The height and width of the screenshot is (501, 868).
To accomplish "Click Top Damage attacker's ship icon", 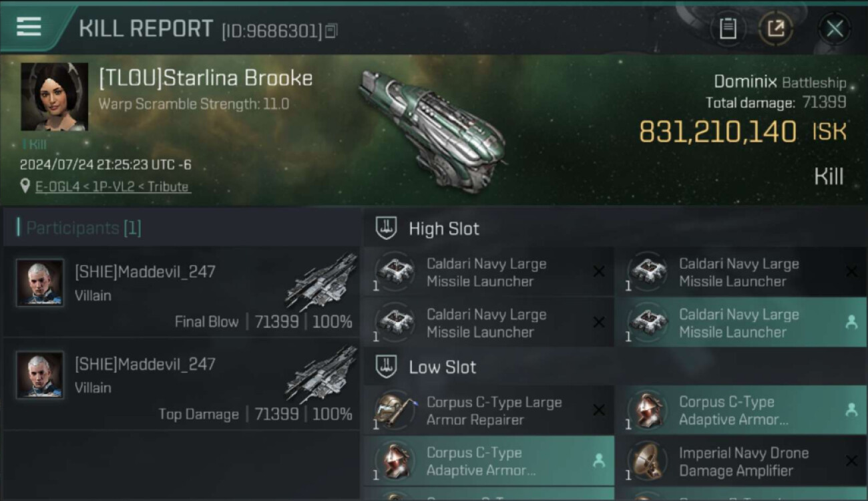I will coord(320,375).
